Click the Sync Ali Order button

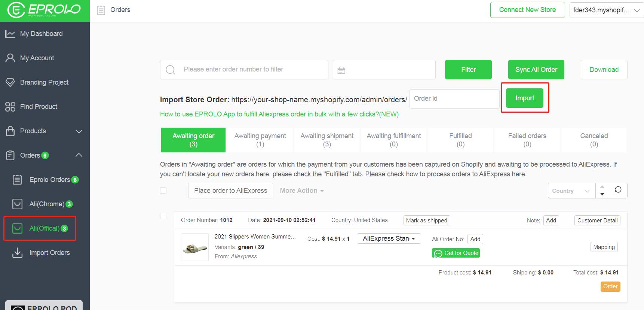coord(536,70)
